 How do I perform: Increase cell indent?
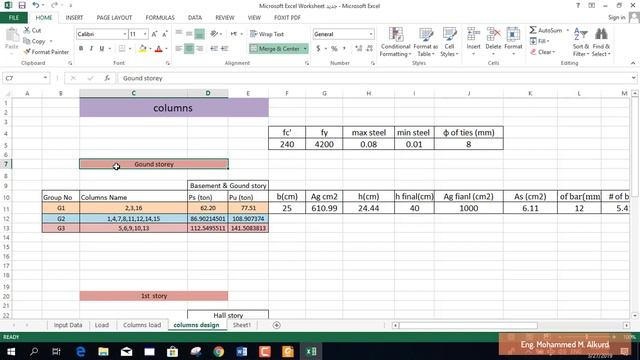pyautogui.click(x=224, y=49)
